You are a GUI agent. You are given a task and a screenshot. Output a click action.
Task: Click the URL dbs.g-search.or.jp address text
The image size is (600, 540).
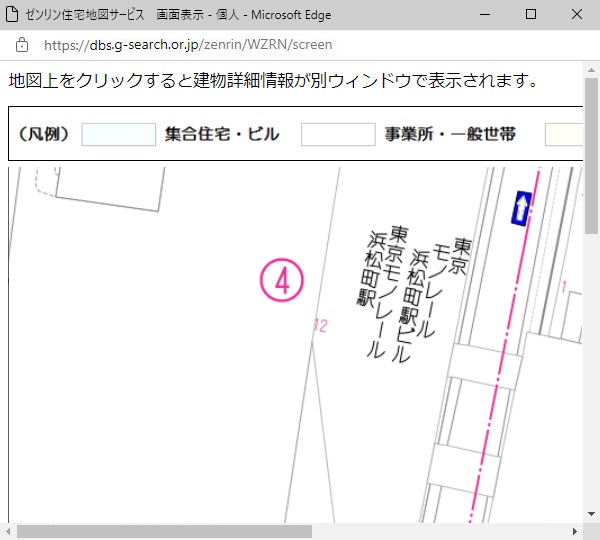click(x=188, y=45)
